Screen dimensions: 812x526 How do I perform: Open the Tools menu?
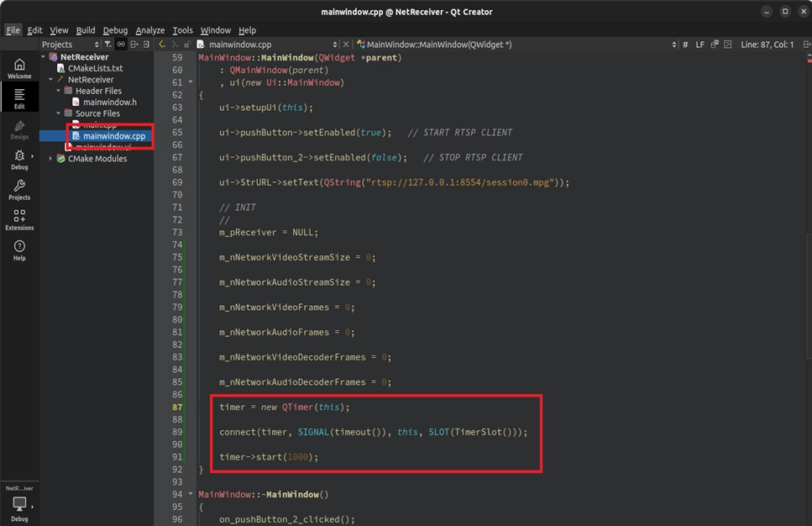click(182, 30)
